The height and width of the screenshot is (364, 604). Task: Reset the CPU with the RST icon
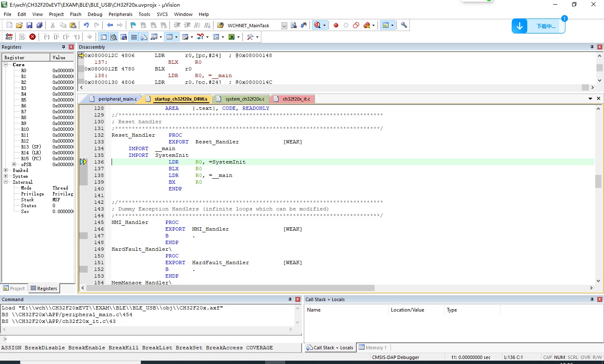9,37
